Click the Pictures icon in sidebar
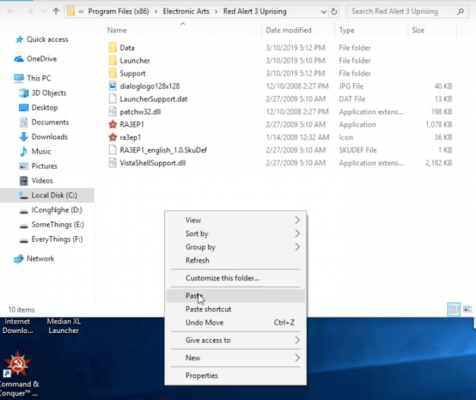The height and width of the screenshot is (400, 476). 24,166
